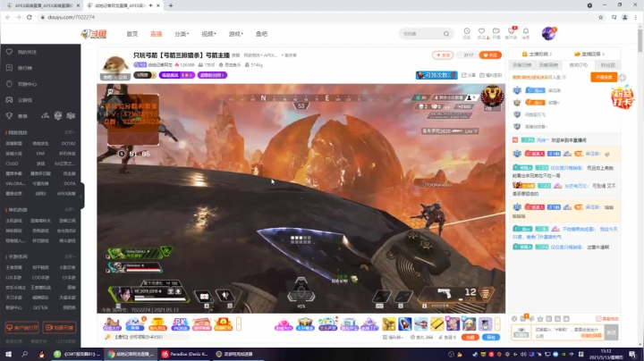Click the chat message input box
Screen dimensions: 644x361
tap(569, 332)
